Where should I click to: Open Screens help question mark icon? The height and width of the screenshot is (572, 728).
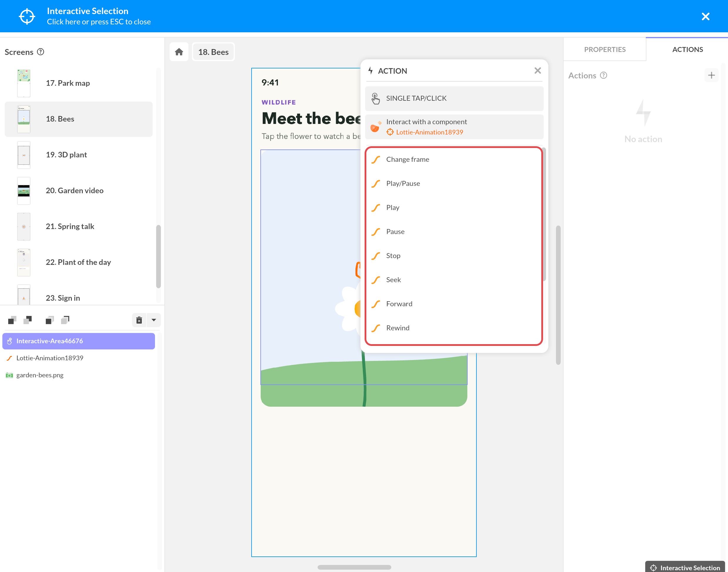pyautogui.click(x=41, y=52)
